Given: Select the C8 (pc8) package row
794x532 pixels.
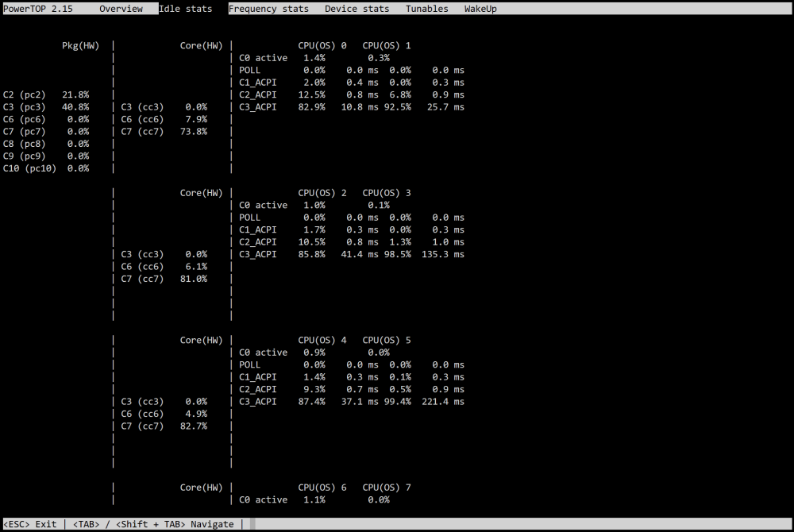Looking at the screenshot, I should pos(46,144).
